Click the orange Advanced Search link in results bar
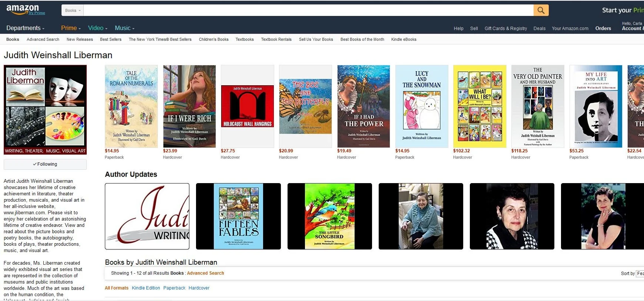The height and width of the screenshot is (301, 644). (x=206, y=273)
